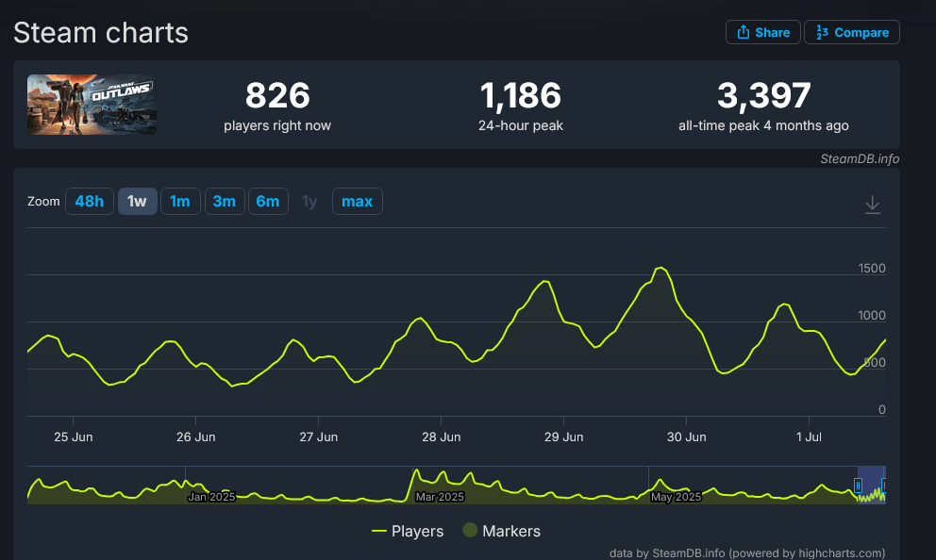Click the Share button
This screenshot has width=936, height=560.
(762, 32)
